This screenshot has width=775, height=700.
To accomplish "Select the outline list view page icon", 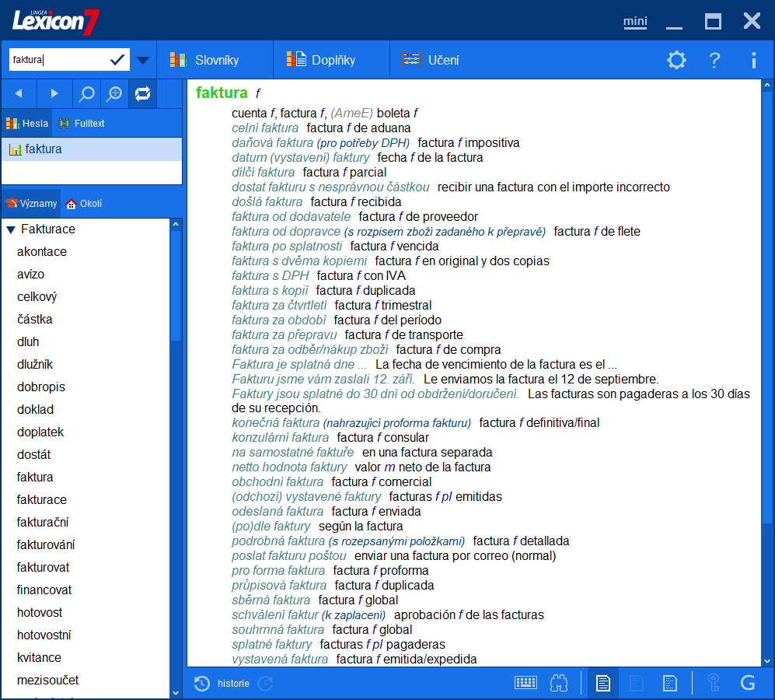I will (670, 683).
